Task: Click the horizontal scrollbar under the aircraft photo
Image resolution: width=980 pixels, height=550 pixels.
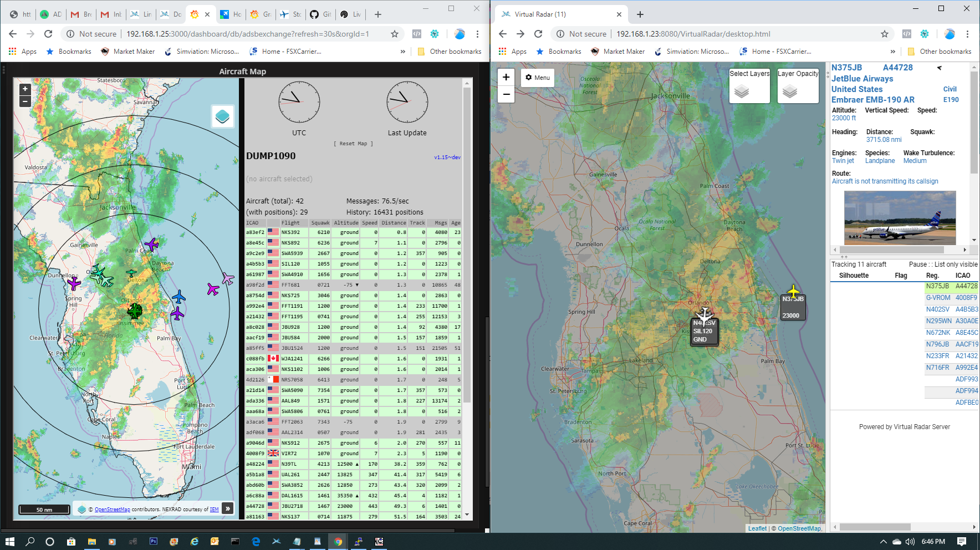Action: (892, 249)
